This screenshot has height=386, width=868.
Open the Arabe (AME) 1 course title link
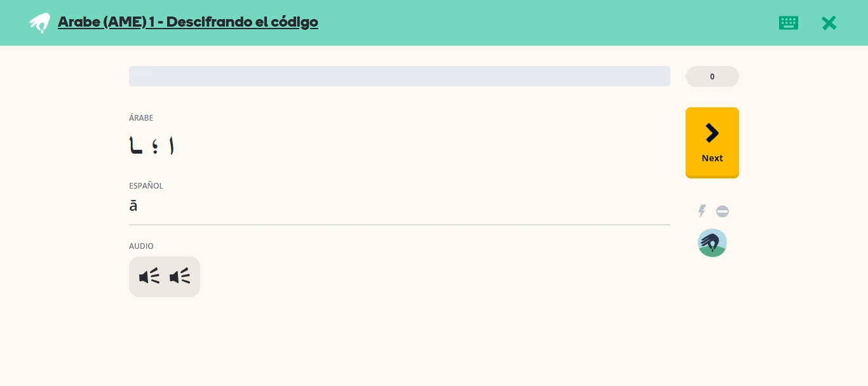[x=188, y=22]
